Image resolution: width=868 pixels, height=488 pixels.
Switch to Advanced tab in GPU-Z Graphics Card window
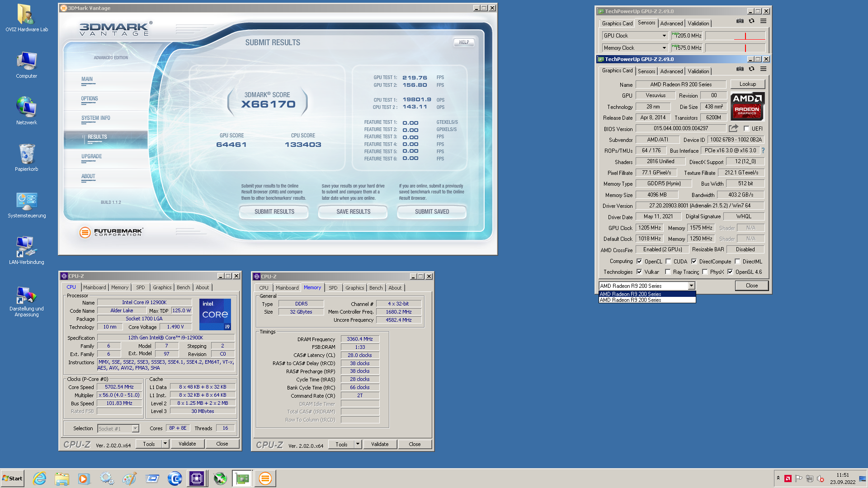click(671, 71)
